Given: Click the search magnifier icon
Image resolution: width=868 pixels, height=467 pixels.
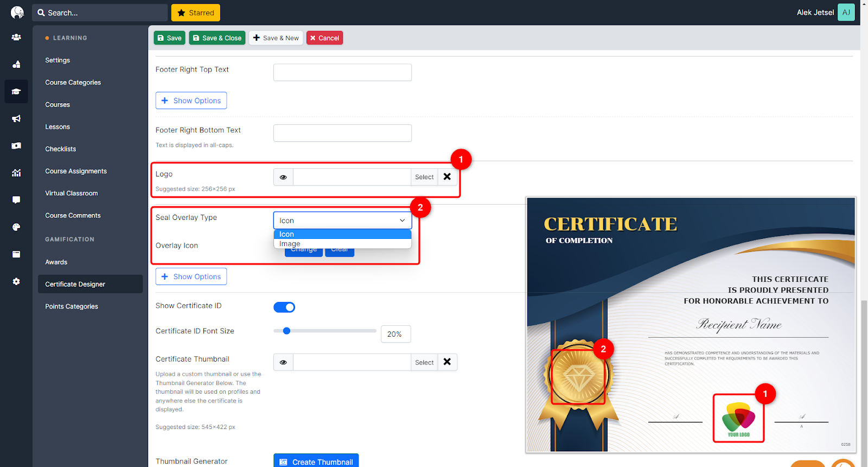Looking at the screenshot, I should coord(41,12).
